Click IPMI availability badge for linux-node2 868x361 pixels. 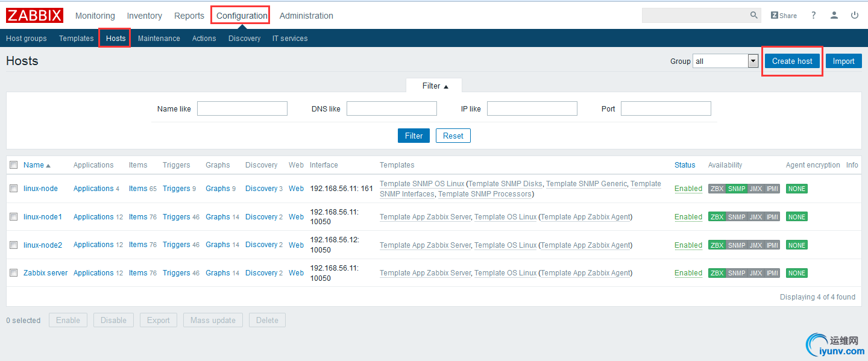[772, 245]
